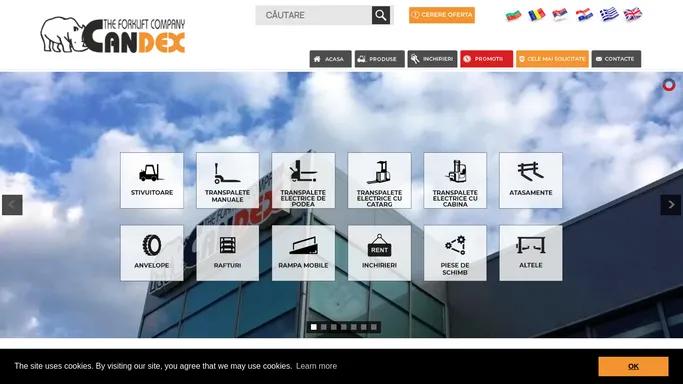683x384 pixels.
Task: Click the red circular slider progress indicator
Action: 669,85
